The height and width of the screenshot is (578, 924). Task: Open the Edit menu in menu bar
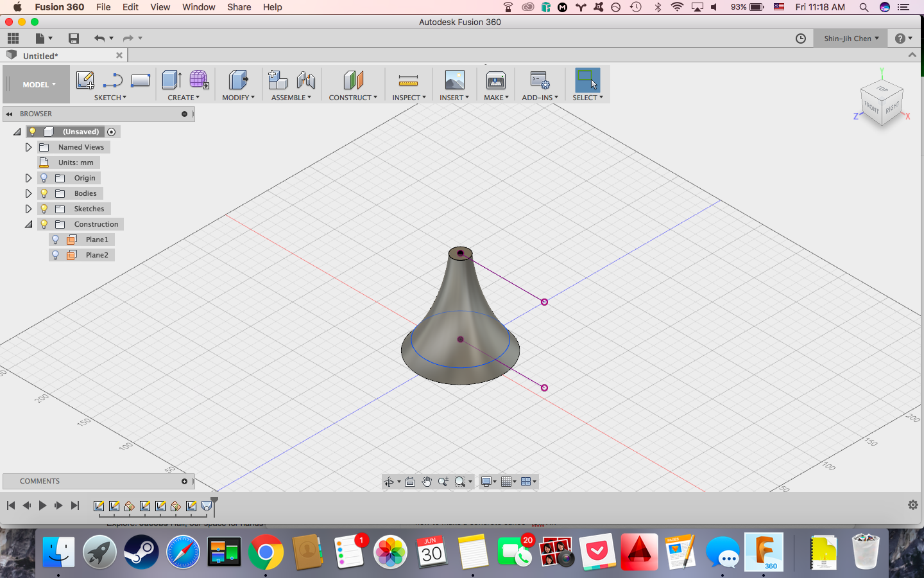click(x=131, y=7)
